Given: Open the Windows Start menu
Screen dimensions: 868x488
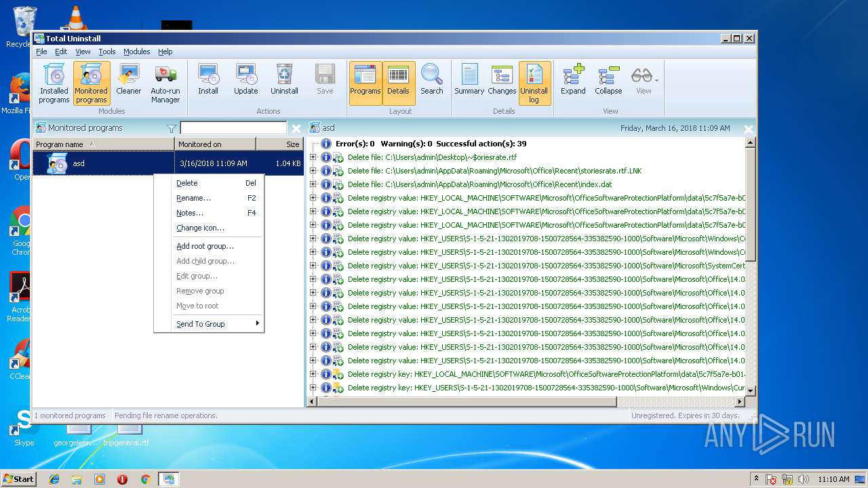Looking at the screenshot, I should (18, 479).
